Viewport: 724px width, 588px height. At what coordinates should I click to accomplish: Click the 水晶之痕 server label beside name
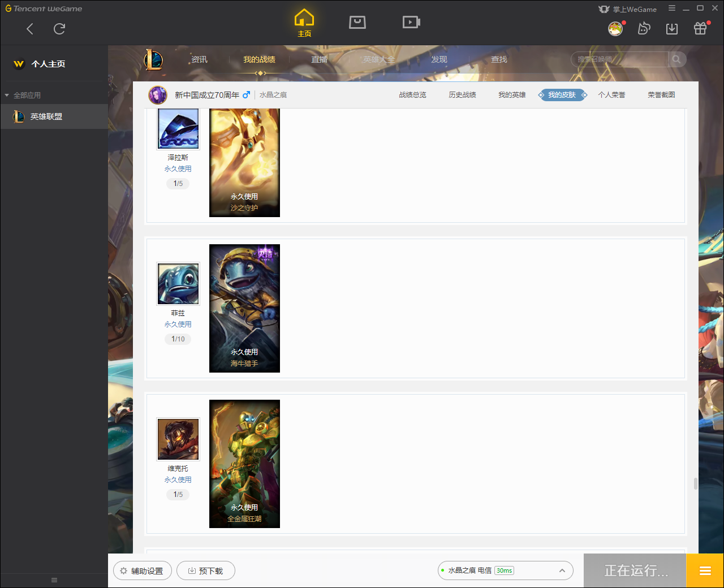coord(273,95)
